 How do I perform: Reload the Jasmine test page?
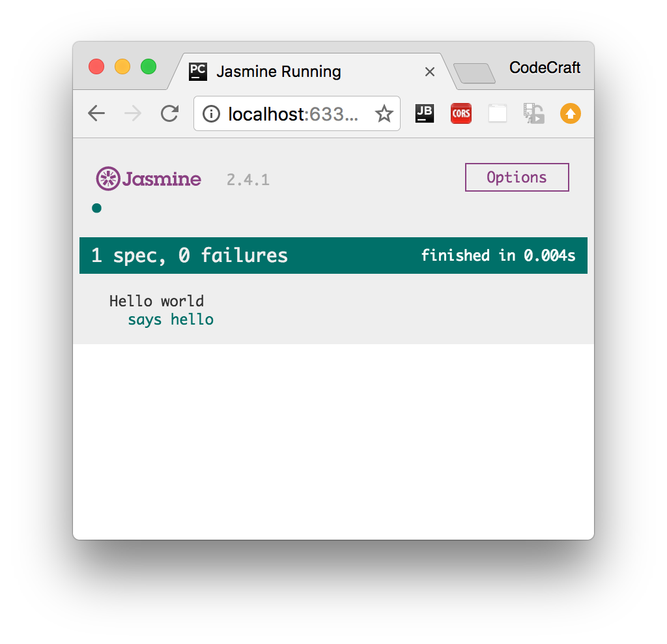[170, 113]
